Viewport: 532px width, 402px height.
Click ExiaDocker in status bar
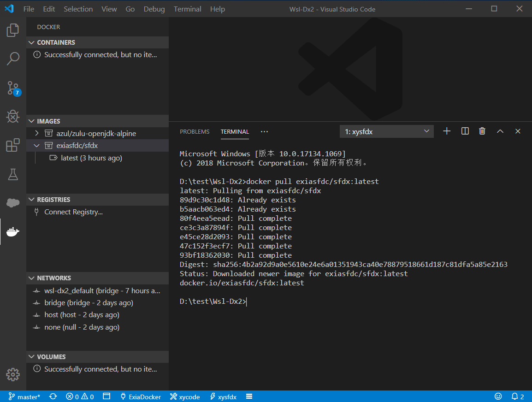[x=141, y=396]
